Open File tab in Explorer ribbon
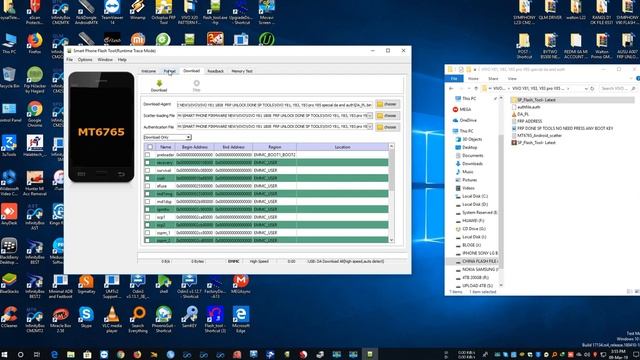640x360 pixels. 454,78
